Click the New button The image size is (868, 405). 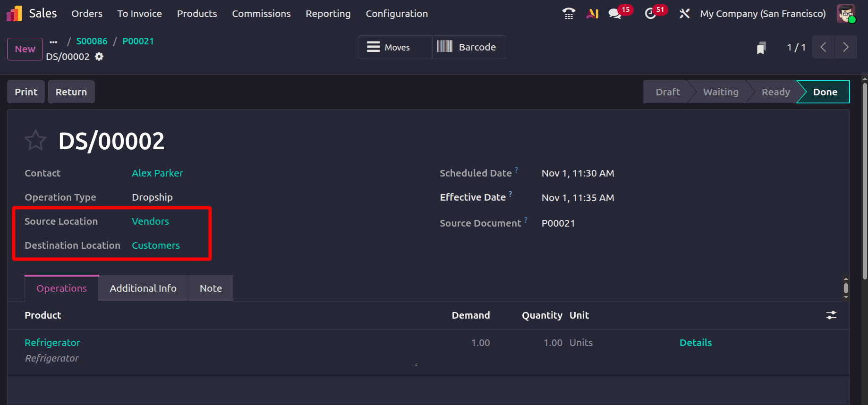pyautogui.click(x=25, y=49)
